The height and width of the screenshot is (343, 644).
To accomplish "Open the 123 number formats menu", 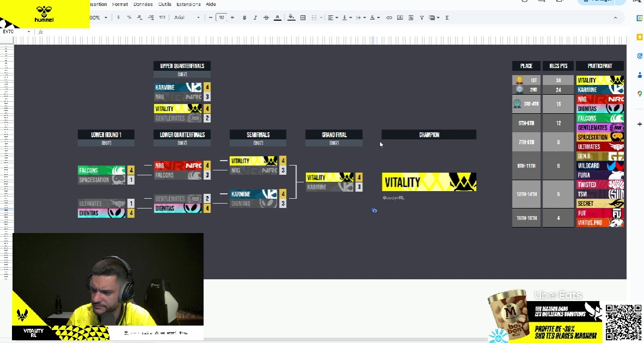I will [162, 17].
